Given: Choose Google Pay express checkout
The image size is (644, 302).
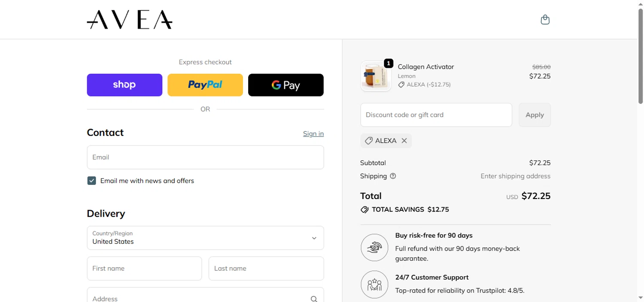Looking at the screenshot, I should tap(286, 85).
